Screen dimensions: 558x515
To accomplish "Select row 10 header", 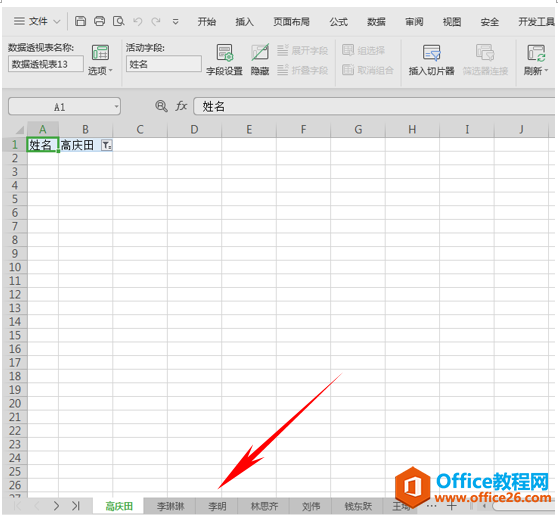I will (x=15, y=267).
